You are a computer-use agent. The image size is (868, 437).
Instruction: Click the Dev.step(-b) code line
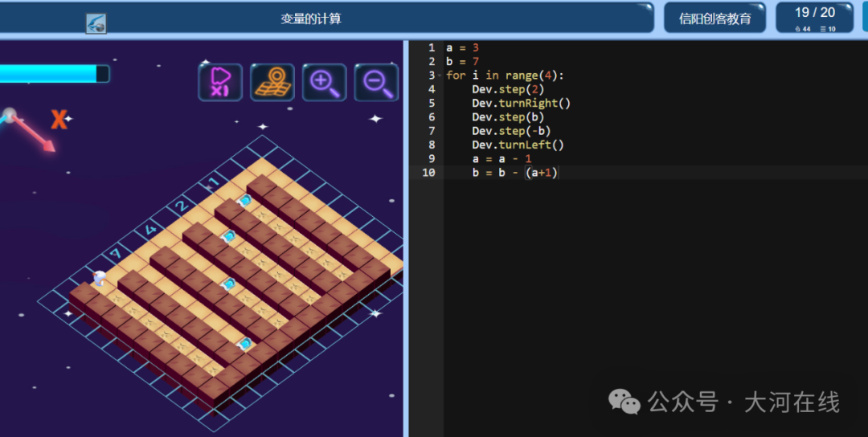511,131
